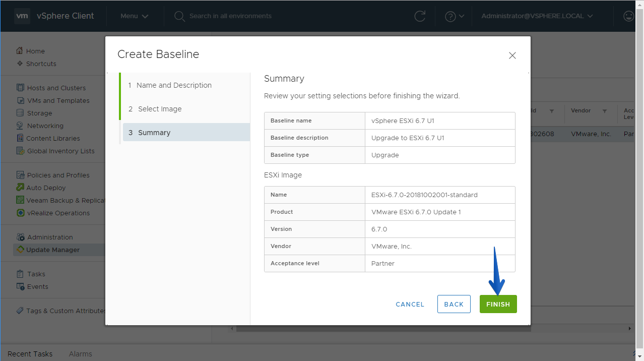The height and width of the screenshot is (361, 644).
Task: Click the Finish button
Action: point(498,304)
